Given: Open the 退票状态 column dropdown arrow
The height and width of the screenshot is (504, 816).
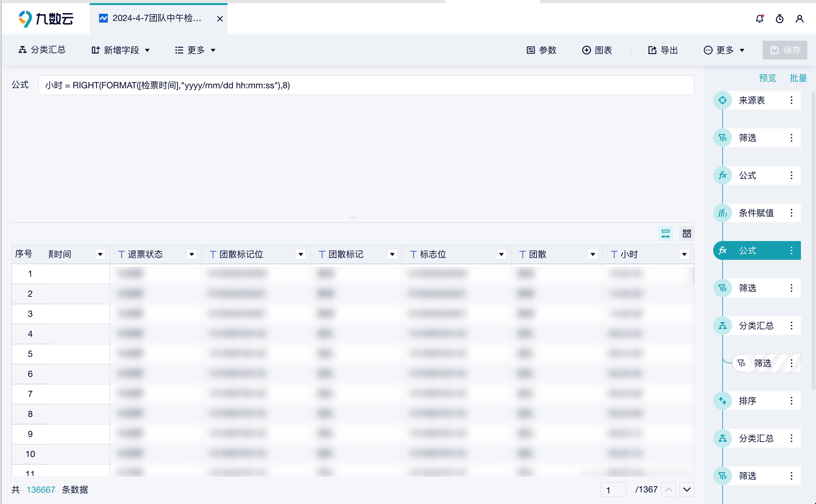Looking at the screenshot, I should (x=191, y=255).
